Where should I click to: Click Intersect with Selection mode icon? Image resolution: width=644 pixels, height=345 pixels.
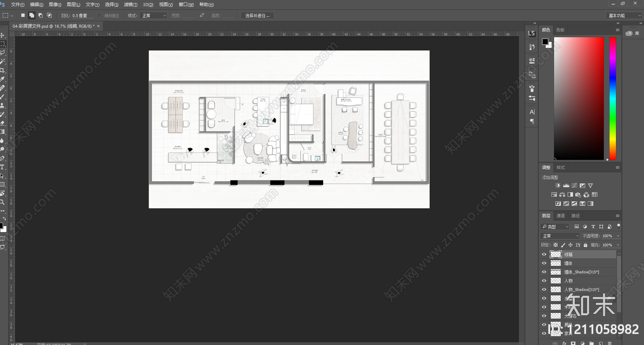click(50, 15)
